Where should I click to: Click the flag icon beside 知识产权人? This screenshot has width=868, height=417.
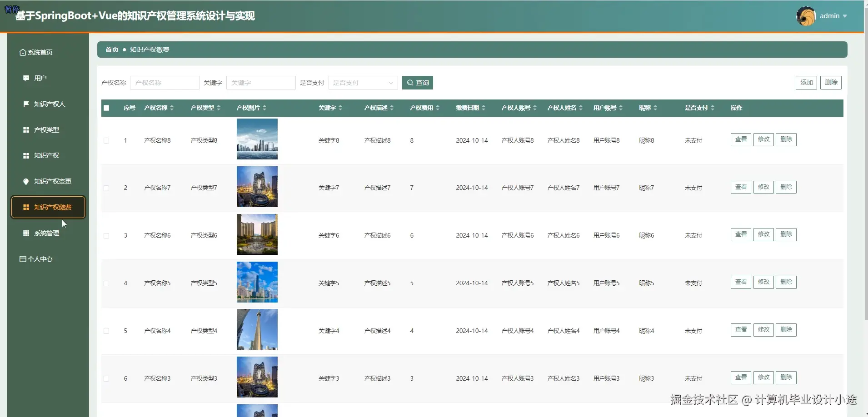(x=26, y=104)
